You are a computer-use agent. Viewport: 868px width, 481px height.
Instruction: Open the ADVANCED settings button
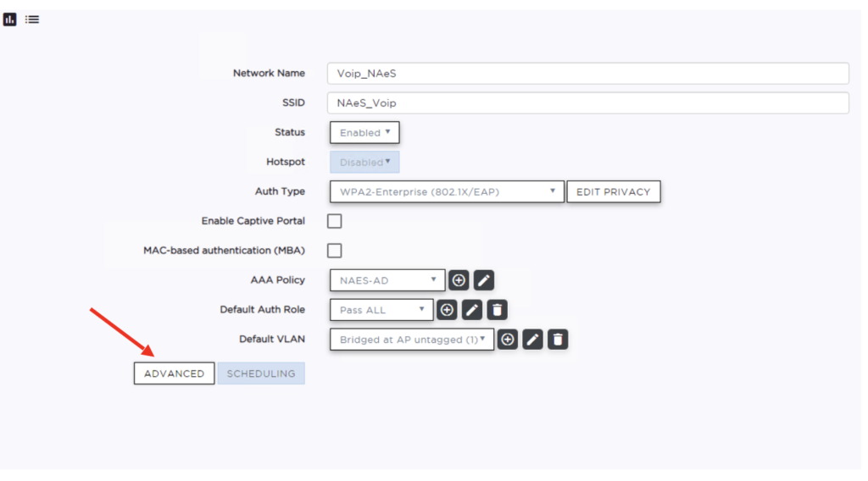tap(175, 373)
